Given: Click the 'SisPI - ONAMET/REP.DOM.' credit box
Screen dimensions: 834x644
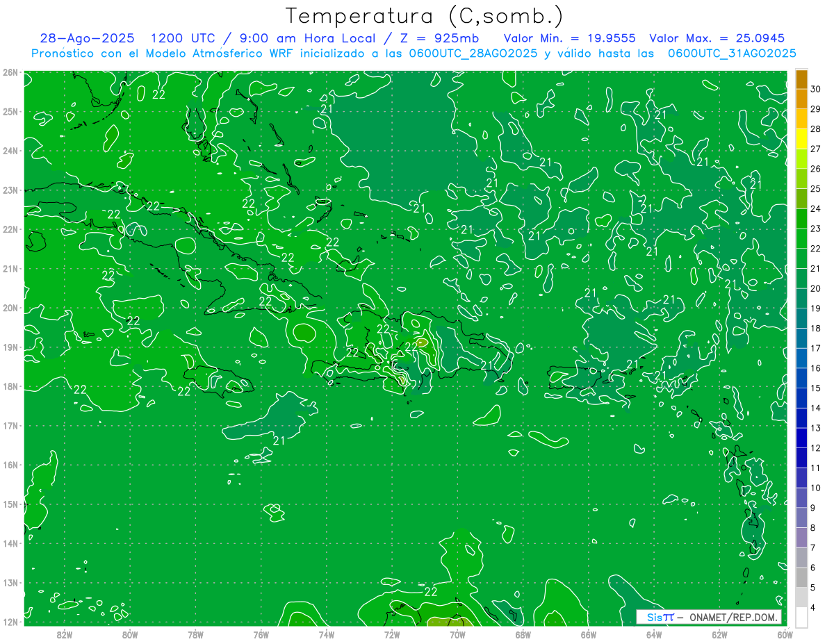Looking at the screenshot, I should pyautogui.click(x=709, y=617).
